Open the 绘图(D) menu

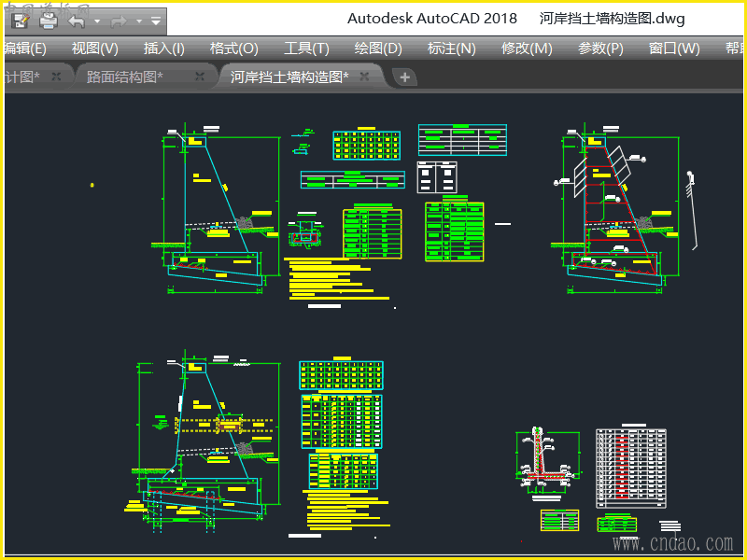378,49
